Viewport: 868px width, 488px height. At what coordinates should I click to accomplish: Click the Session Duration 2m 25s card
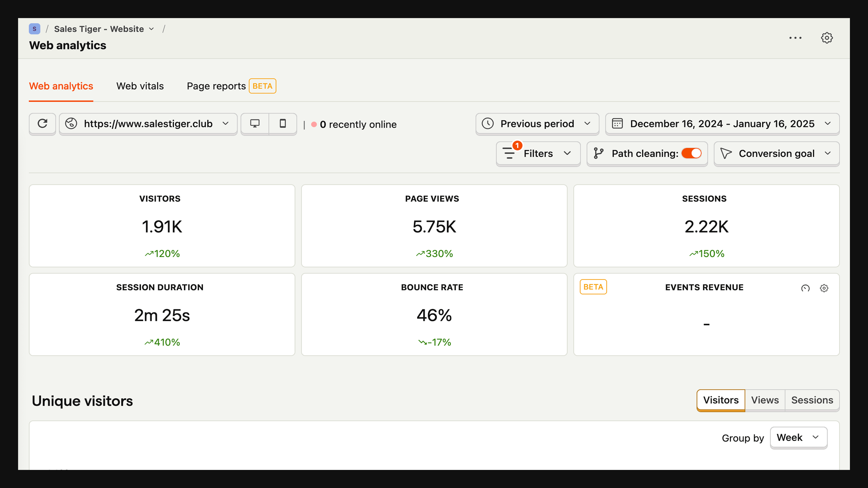(x=162, y=314)
